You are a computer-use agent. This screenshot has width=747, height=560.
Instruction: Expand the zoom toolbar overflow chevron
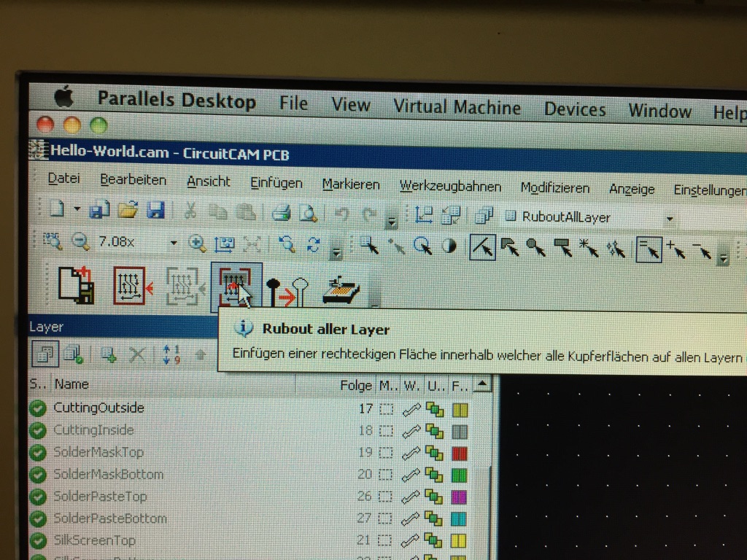point(336,252)
